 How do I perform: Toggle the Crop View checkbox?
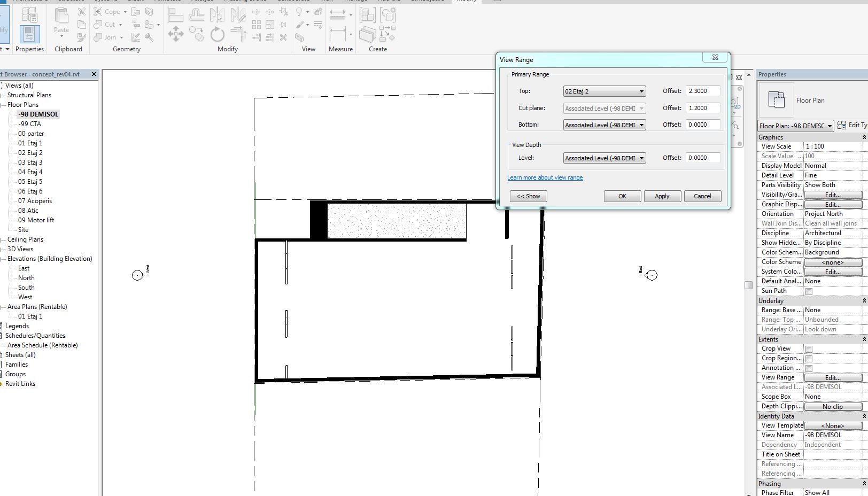coord(809,349)
